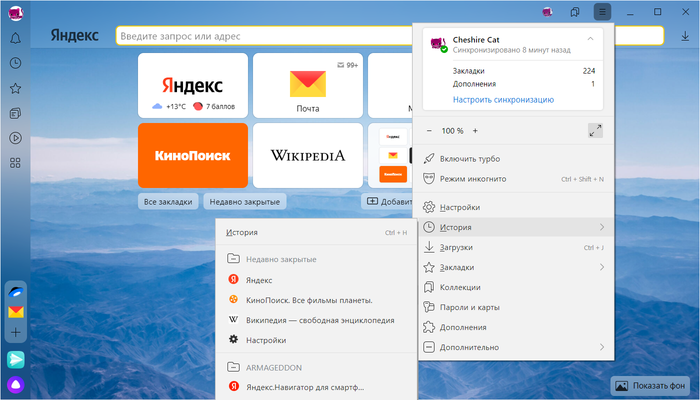Open bookmarks star icon in sidebar

(x=15, y=88)
